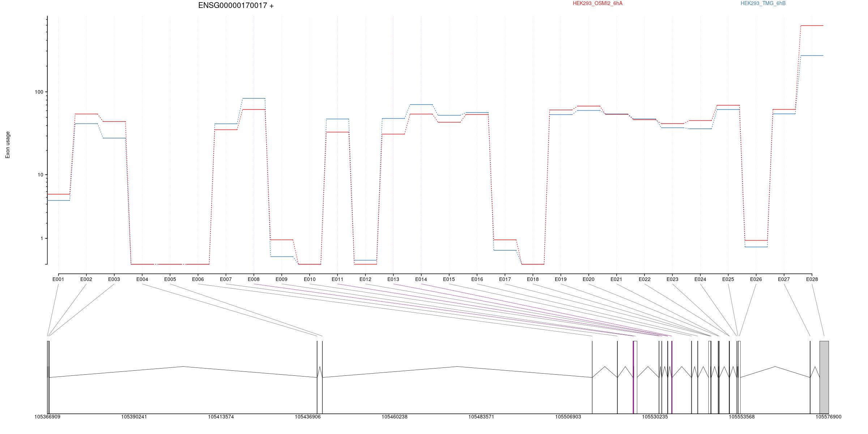Click exon label E014
Viewport: 868px width, 434px height.
(421, 279)
